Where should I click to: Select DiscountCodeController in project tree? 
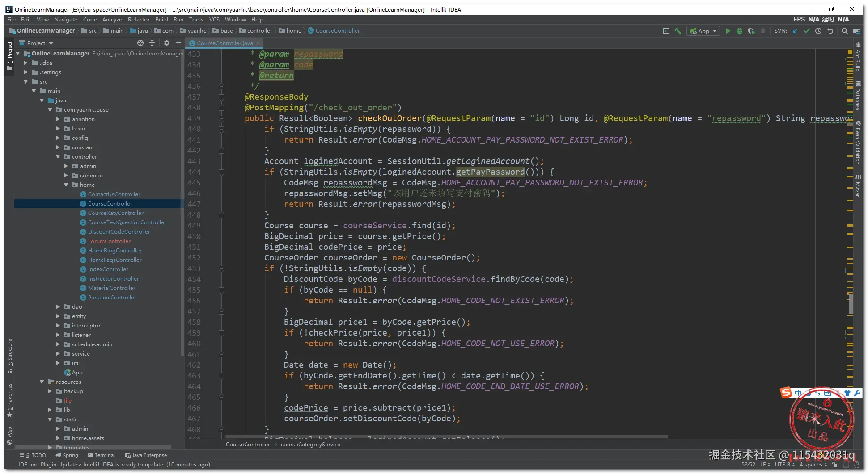click(x=119, y=232)
